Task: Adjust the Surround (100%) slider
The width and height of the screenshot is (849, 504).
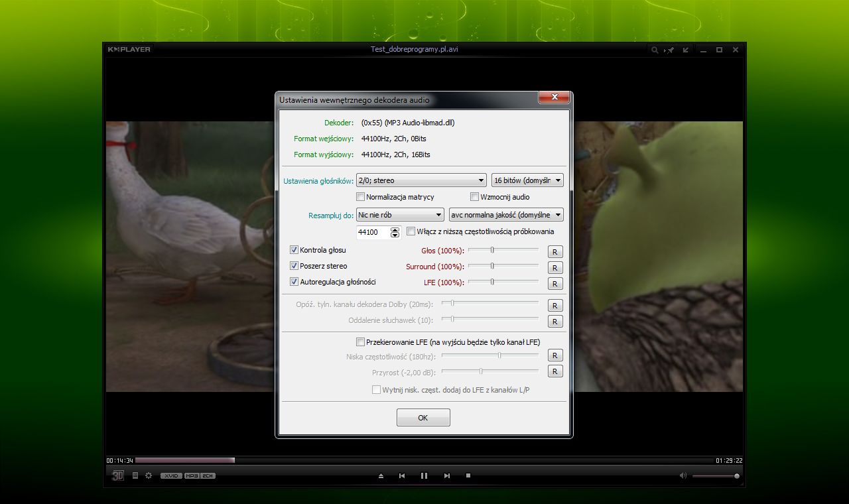Action: tap(503, 266)
